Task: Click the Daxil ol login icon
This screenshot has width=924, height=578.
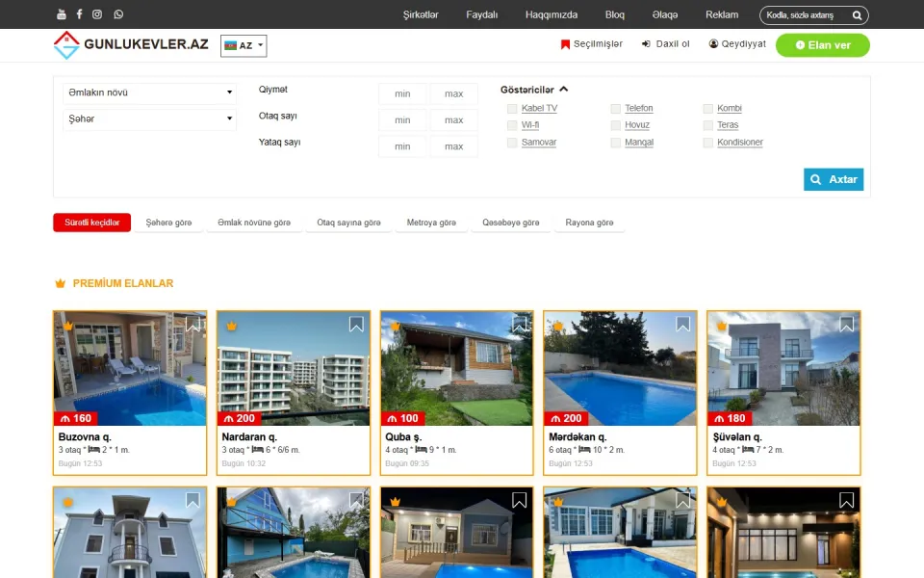Action: (647, 43)
